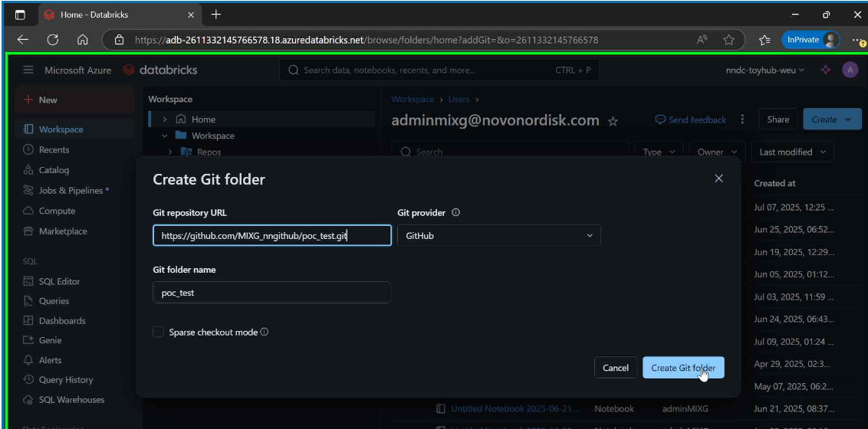This screenshot has width=868, height=429.
Task: Open the Owner filter dropdown
Action: (717, 152)
